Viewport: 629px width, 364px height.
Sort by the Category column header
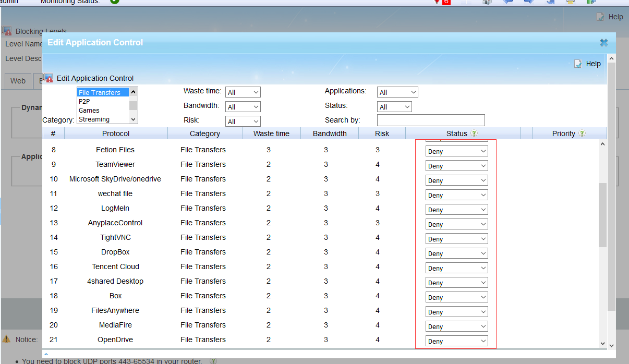[x=205, y=134]
